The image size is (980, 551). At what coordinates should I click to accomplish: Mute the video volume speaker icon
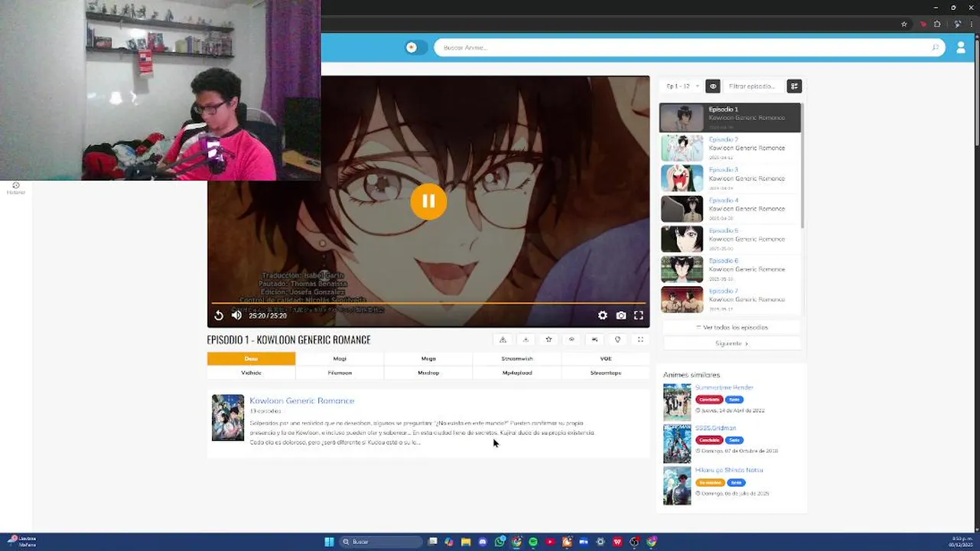click(236, 315)
